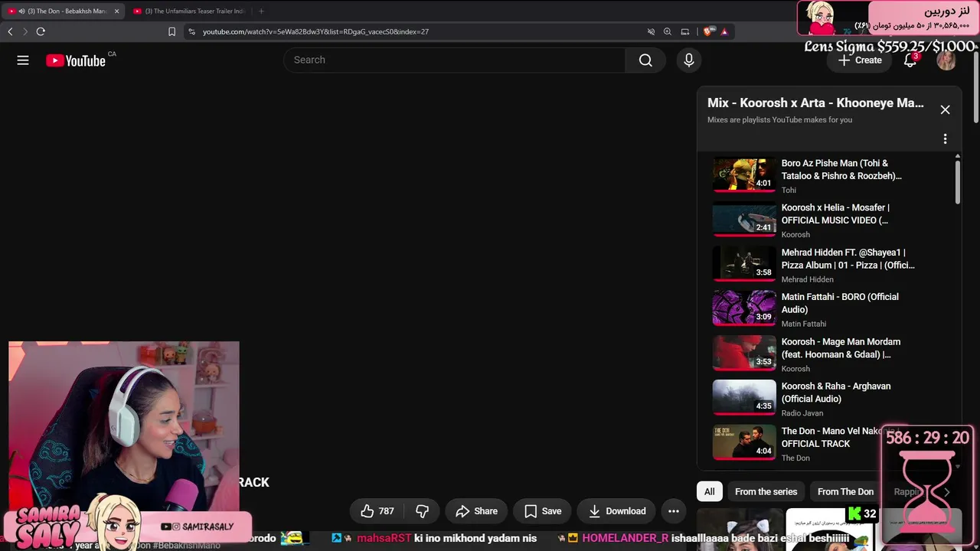Focus the YouTube search box
The height and width of the screenshot is (551, 980).
(454, 60)
